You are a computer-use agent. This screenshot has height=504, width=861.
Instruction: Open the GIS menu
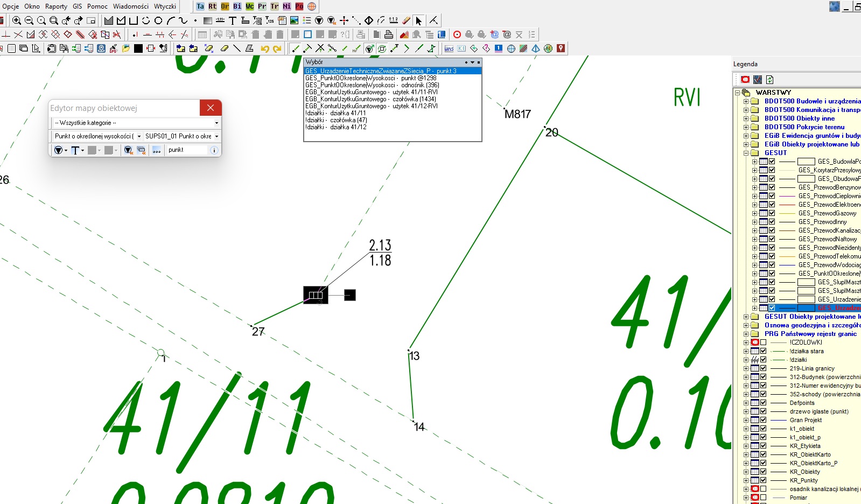pos(78,6)
